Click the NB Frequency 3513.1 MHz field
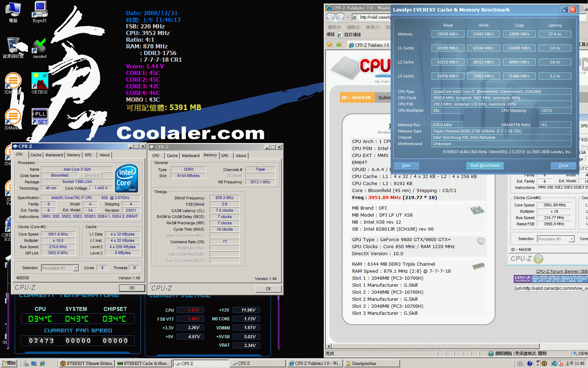This screenshot has width=588, height=368. click(260, 182)
